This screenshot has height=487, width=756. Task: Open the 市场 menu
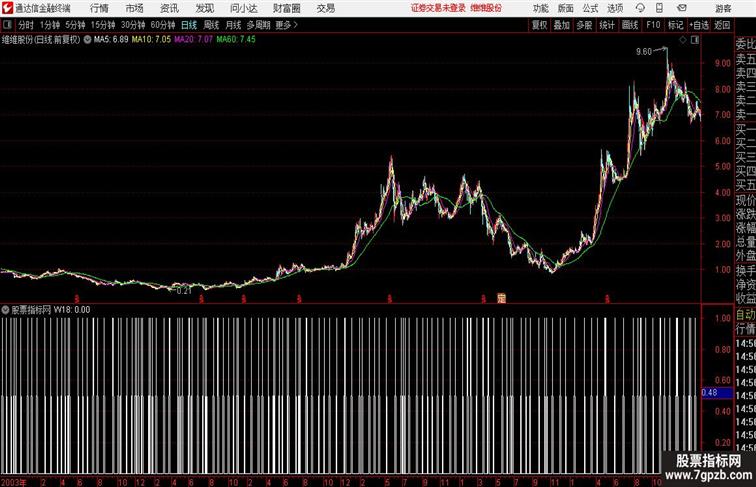(x=135, y=8)
